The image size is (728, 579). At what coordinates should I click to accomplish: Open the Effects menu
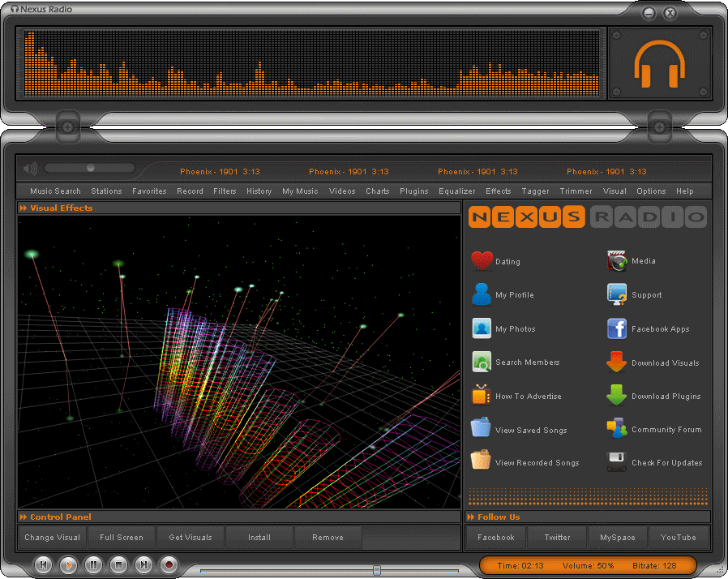coord(499,191)
